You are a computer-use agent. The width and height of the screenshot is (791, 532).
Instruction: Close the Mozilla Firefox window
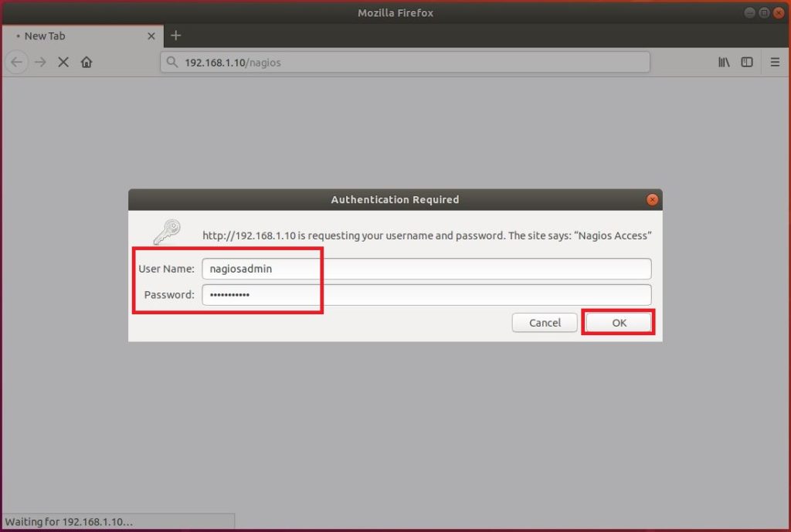click(779, 13)
